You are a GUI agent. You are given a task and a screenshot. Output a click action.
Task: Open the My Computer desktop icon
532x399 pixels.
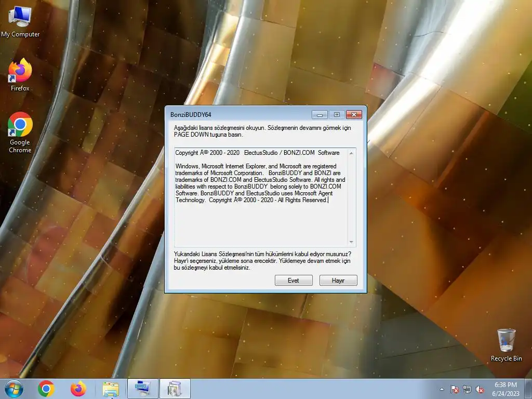(20, 22)
